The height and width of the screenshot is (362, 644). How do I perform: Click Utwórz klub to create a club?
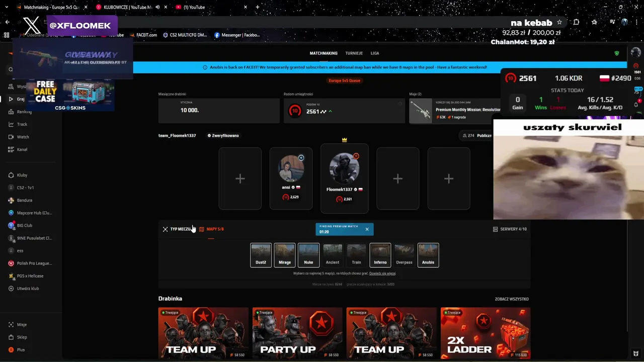pyautogui.click(x=28, y=289)
